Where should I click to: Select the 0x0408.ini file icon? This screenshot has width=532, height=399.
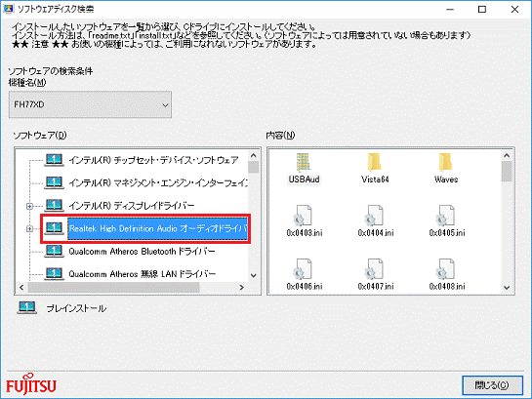coord(446,269)
